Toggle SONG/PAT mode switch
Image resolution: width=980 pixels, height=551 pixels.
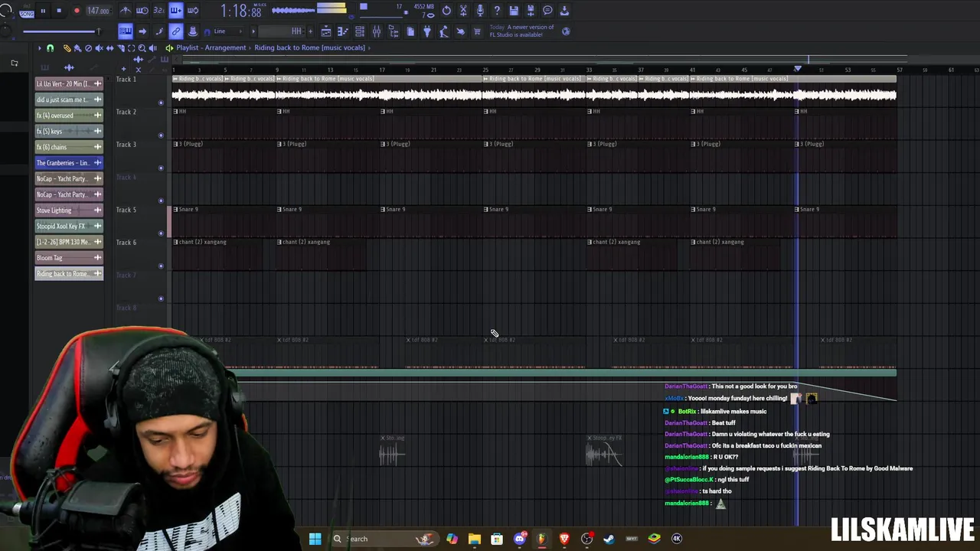tap(27, 11)
